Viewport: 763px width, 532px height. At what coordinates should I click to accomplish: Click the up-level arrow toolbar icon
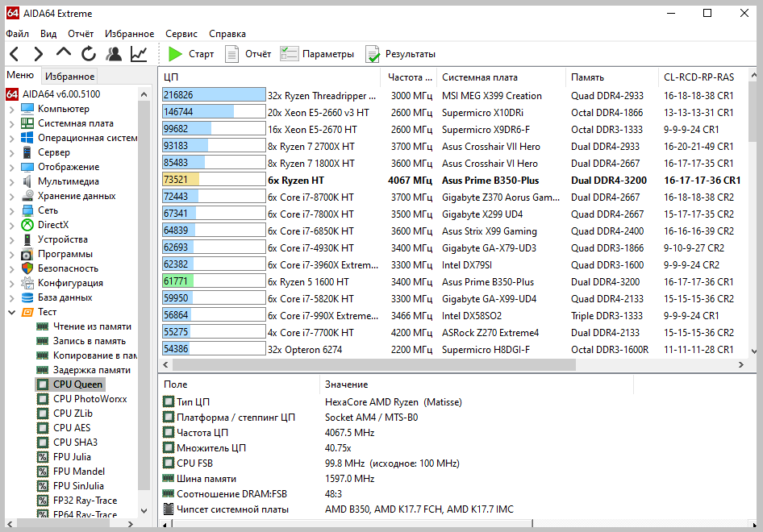pos(63,52)
